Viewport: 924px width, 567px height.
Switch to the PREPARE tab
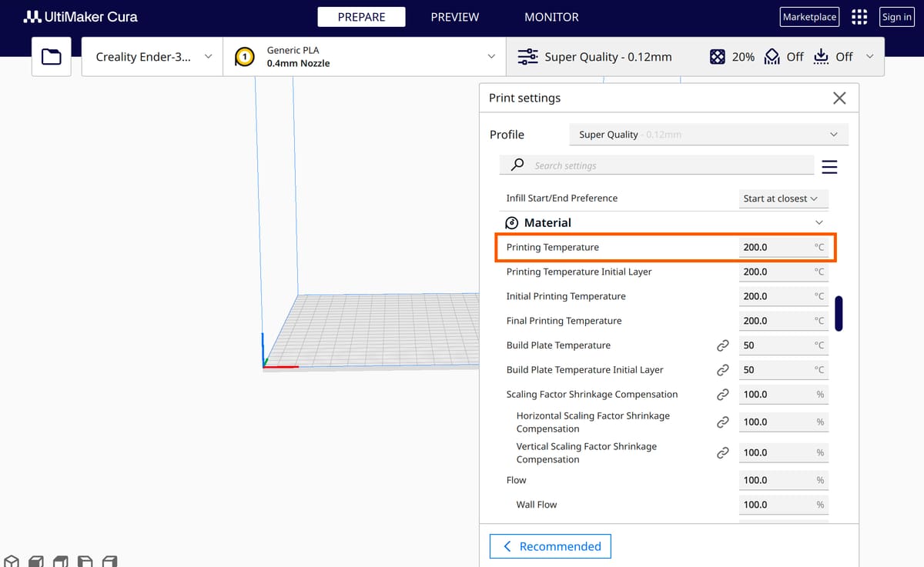point(361,17)
